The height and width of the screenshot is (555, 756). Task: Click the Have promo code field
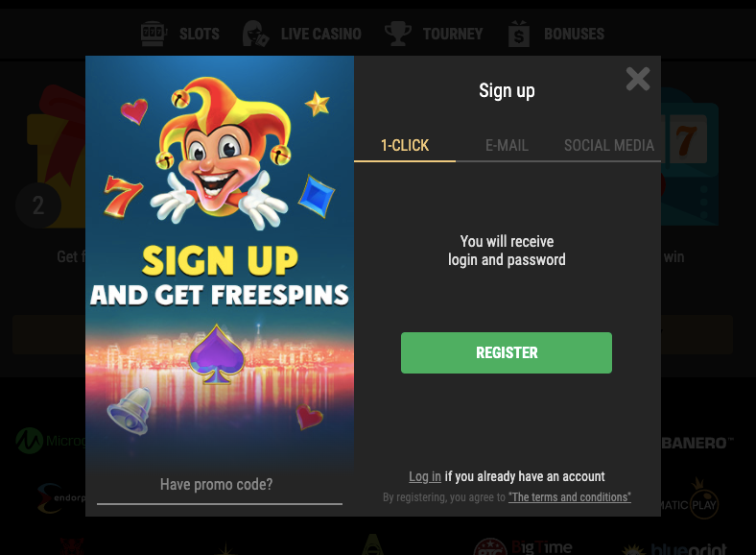(220, 485)
